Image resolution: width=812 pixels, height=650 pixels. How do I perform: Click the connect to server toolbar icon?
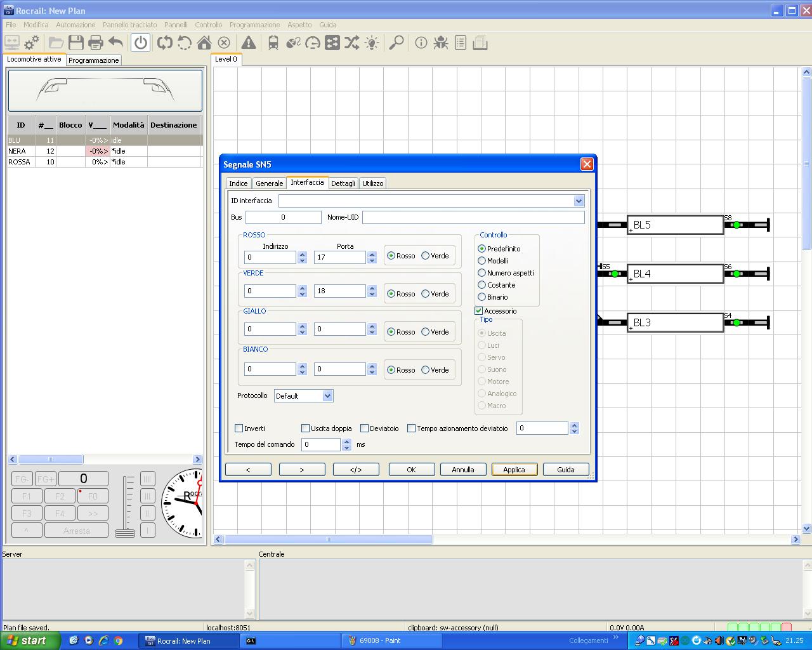pyautogui.click(x=12, y=43)
